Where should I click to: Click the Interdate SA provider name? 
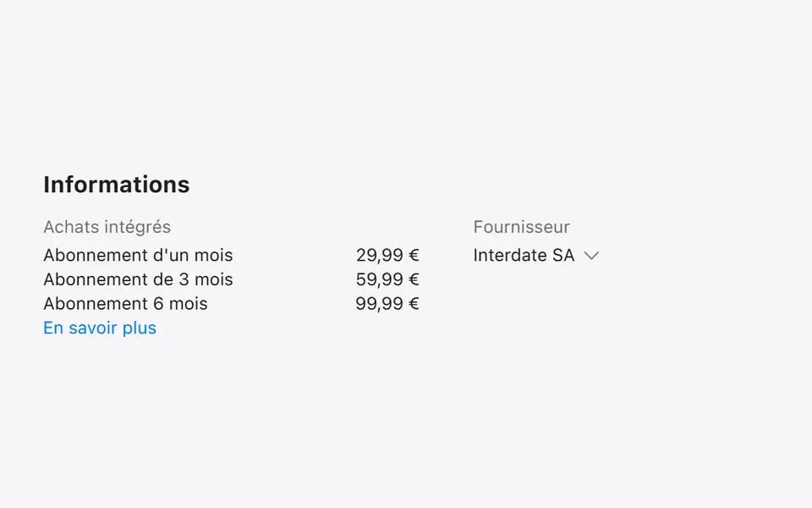[524, 255]
